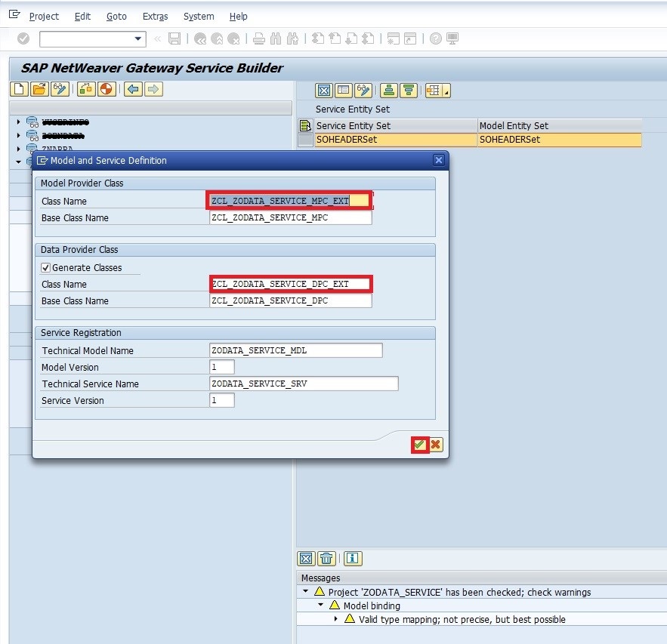Click the Print icon

258,39
